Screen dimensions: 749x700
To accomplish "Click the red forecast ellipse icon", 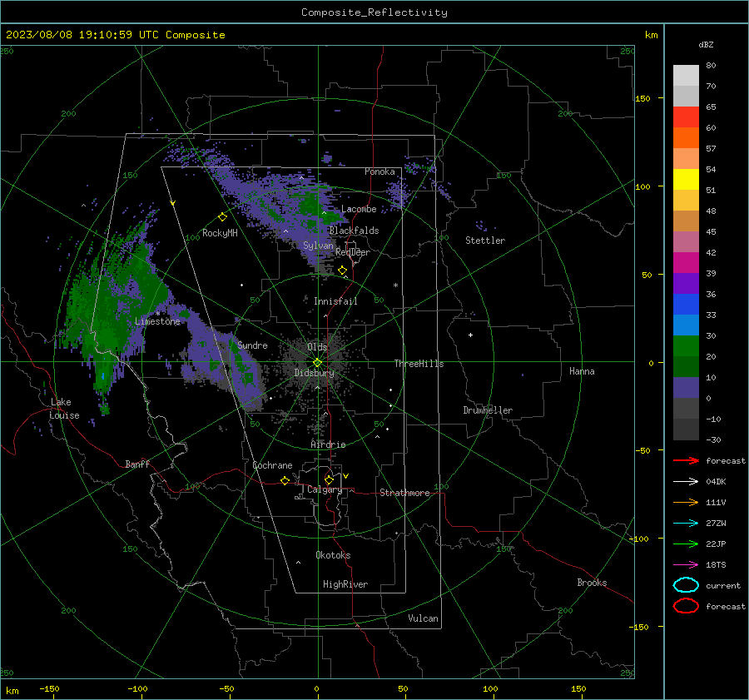I will coord(686,606).
